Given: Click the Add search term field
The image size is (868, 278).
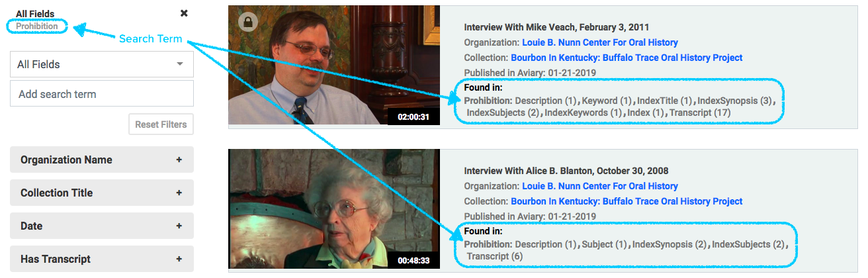Looking at the screenshot, I should (x=102, y=94).
